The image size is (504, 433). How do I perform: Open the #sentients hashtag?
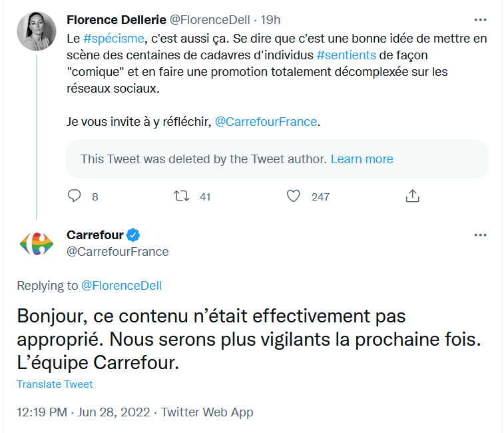[x=346, y=55]
